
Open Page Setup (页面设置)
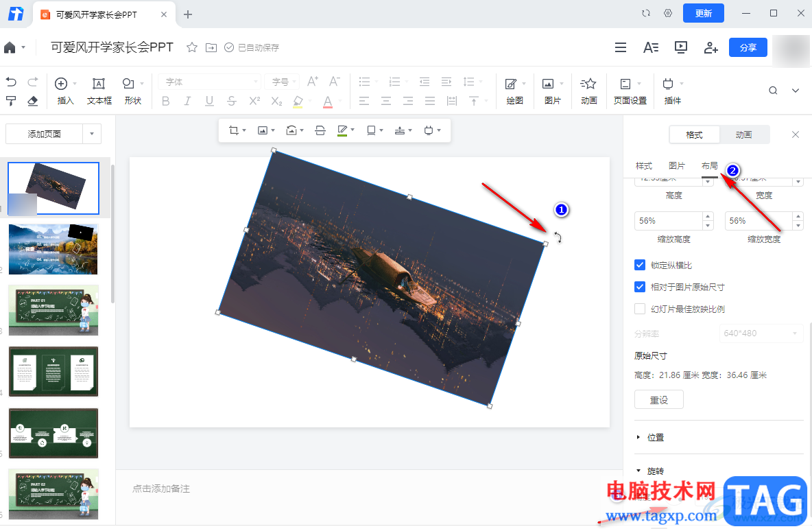[x=630, y=91]
